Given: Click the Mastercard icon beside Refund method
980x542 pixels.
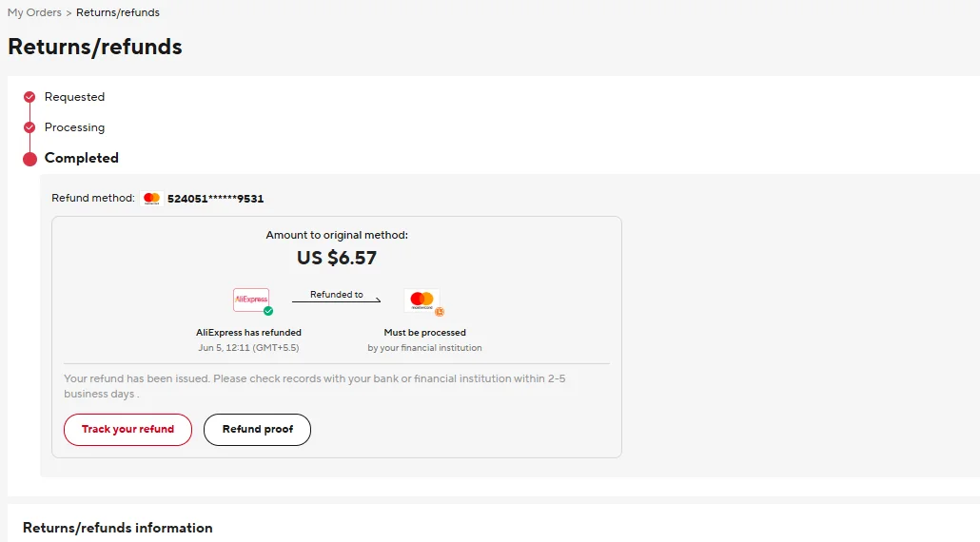Looking at the screenshot, I should point(151,199).
